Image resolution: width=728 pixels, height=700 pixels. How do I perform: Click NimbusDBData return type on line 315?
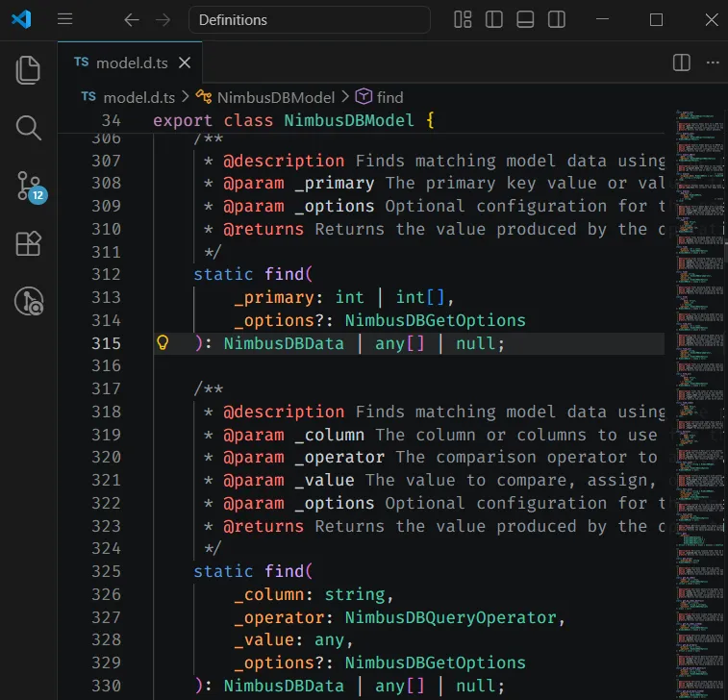pos(284,343)
